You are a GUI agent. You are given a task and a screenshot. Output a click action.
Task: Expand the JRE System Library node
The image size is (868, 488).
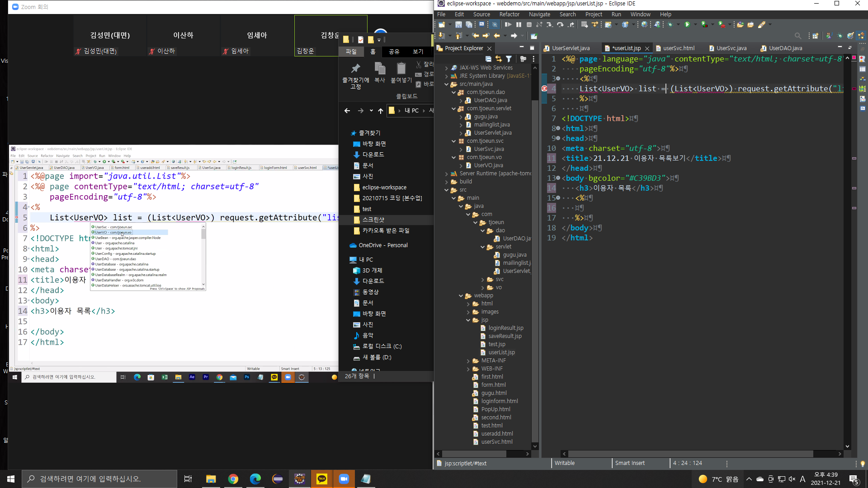(x=447, y=76)
